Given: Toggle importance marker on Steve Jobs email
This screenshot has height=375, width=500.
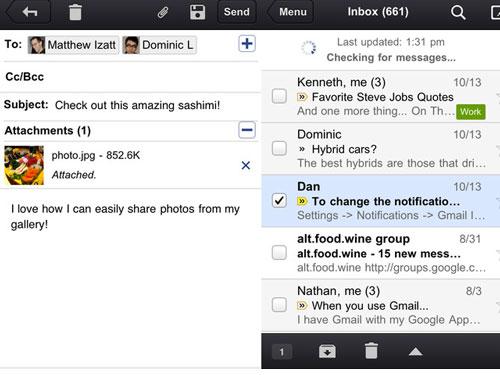Looking at the screenshot, I should point(302,97).
